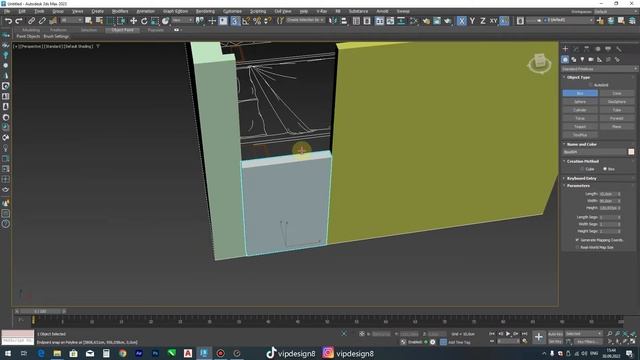
Task: Toggle the 3D Snaps icon
Action: coord(235,21)
